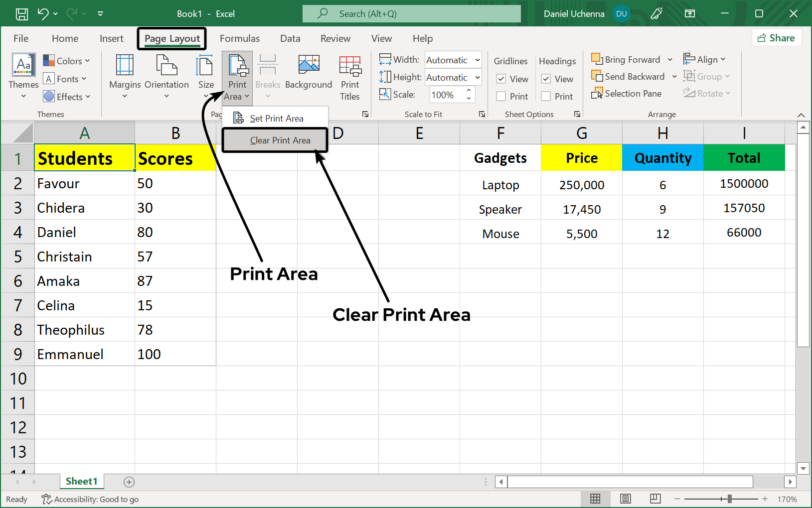Expand the Bring Forward options
The width and height of the screenshot is (812, 508).
point(670,59)
